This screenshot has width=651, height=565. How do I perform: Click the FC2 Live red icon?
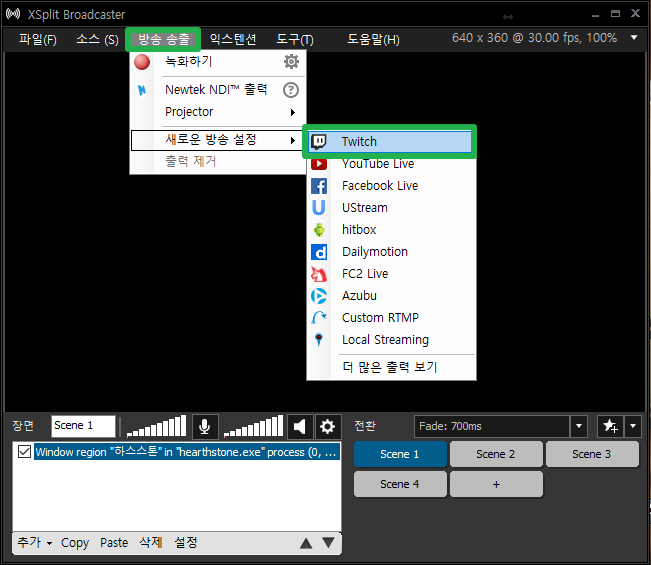coord(319,274)
